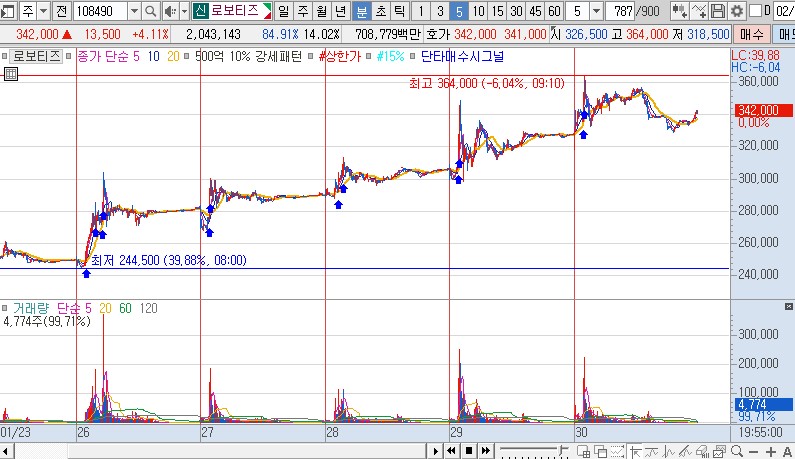The image size is (795, 459).
Task: Click the candle compare chart icon
Action: pos(679,11)
